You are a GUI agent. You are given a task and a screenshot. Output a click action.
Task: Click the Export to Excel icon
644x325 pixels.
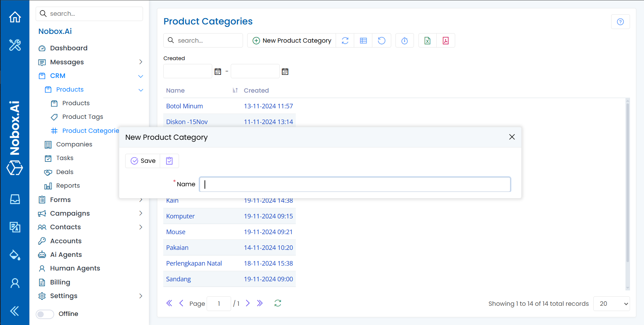point(427,41)
